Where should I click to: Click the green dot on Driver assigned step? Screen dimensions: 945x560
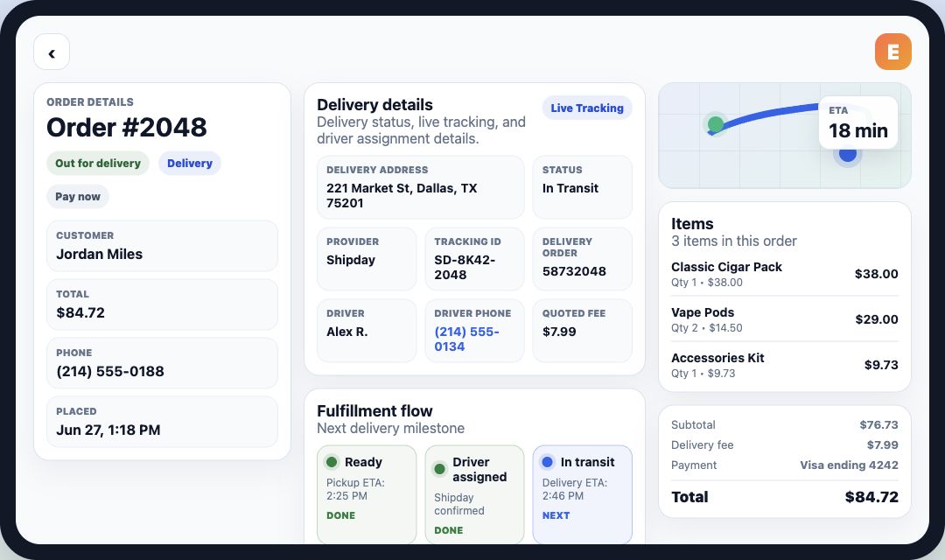pyautogui.click(x=439, y=469)
